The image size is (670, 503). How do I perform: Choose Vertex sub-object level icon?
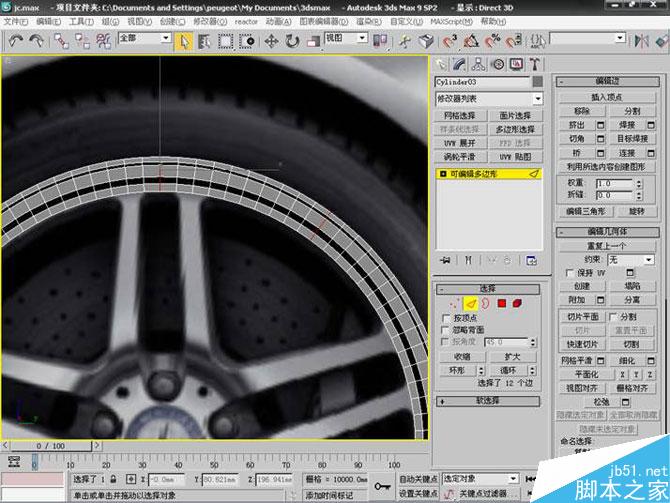tap(455, 302)
